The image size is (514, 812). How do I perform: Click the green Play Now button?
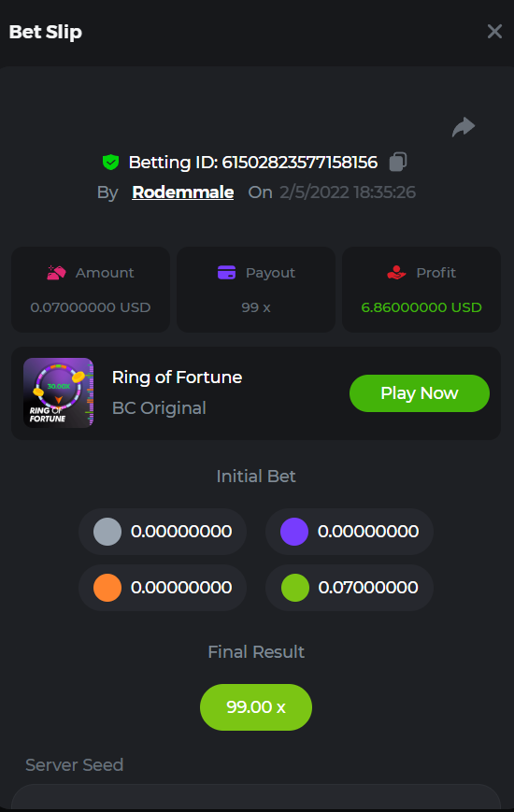coord(420,393)
